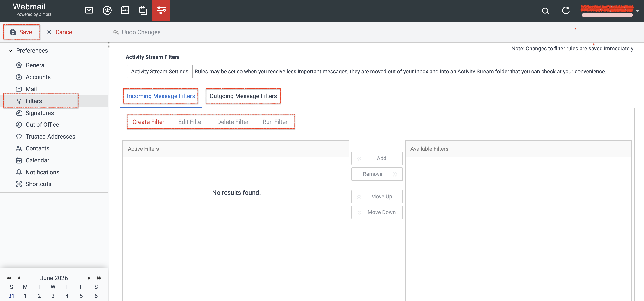Click the Add button between filter lists
Viewport: 644px width, 301px height.
[377, 158]
